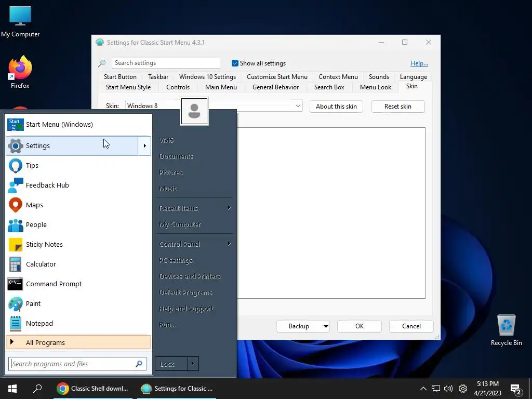Open the Sounds tab
Viewport: 532px width, 399px height.
pyautogui.click(x=379, y=77)
